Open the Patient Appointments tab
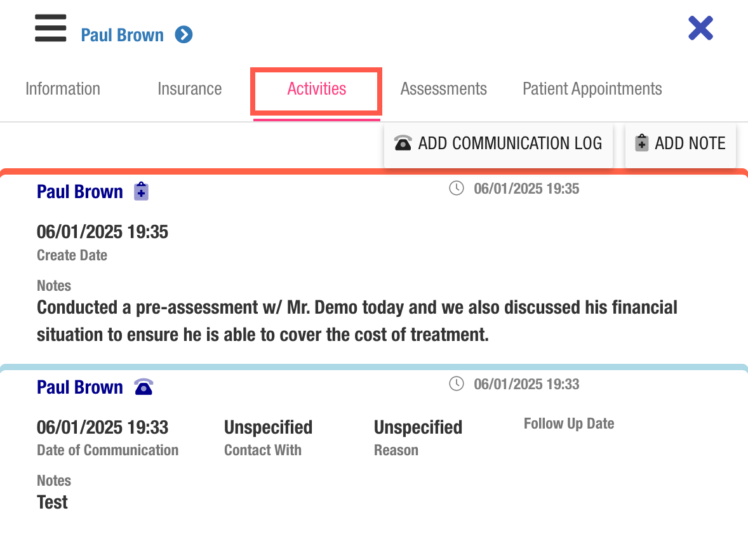 (x=592, y=89)
